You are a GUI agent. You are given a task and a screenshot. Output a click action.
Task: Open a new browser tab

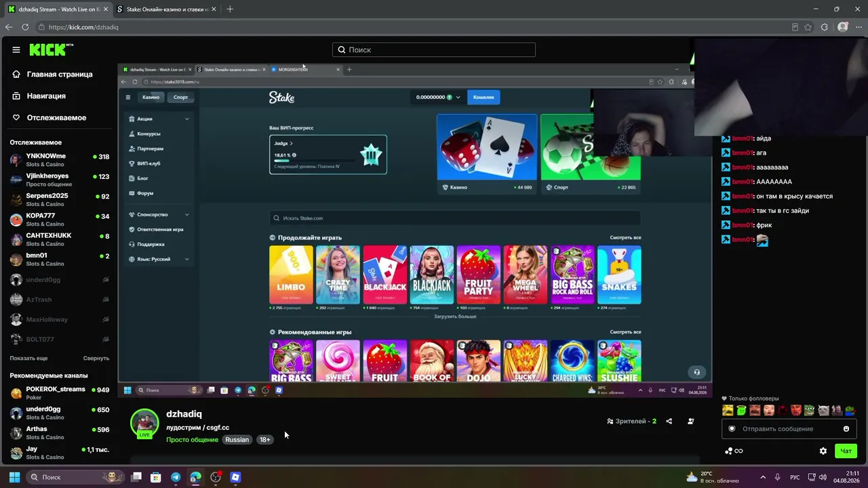coord(230,9)
